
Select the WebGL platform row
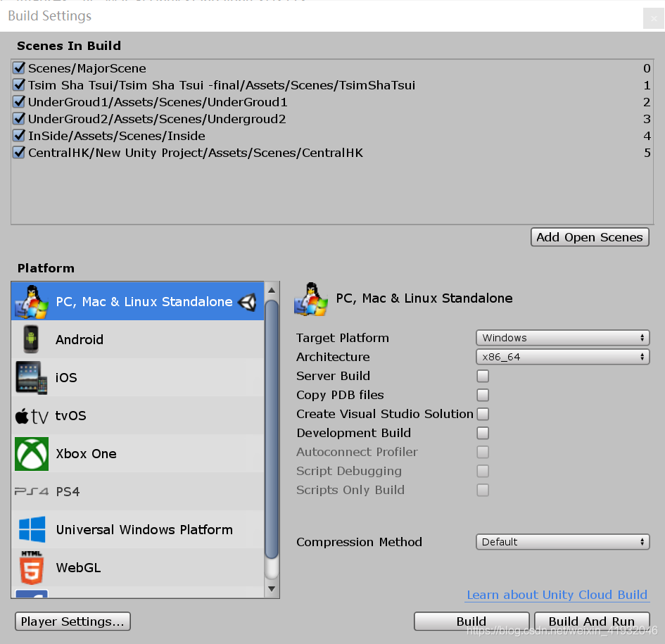click(x=137, y=567)
